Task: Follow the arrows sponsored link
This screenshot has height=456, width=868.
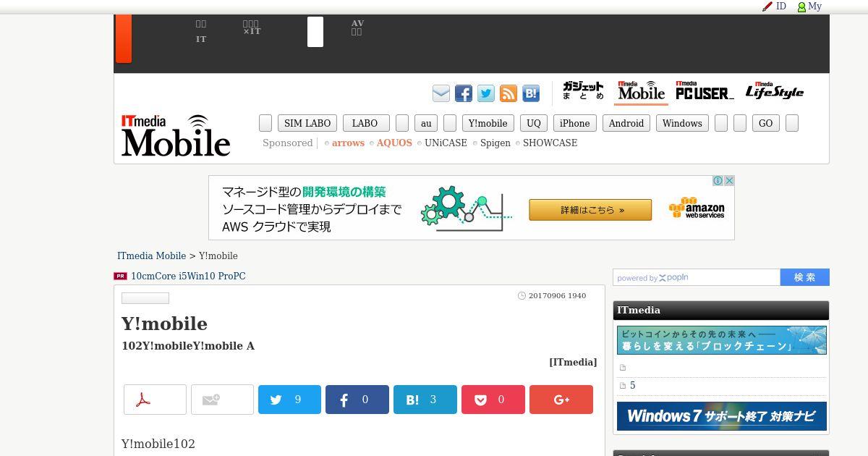Action: pyautogui.click(x=348, y=143)
